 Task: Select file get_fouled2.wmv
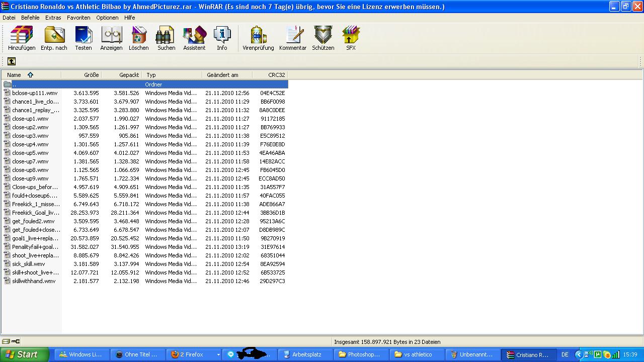pos(33,221)
